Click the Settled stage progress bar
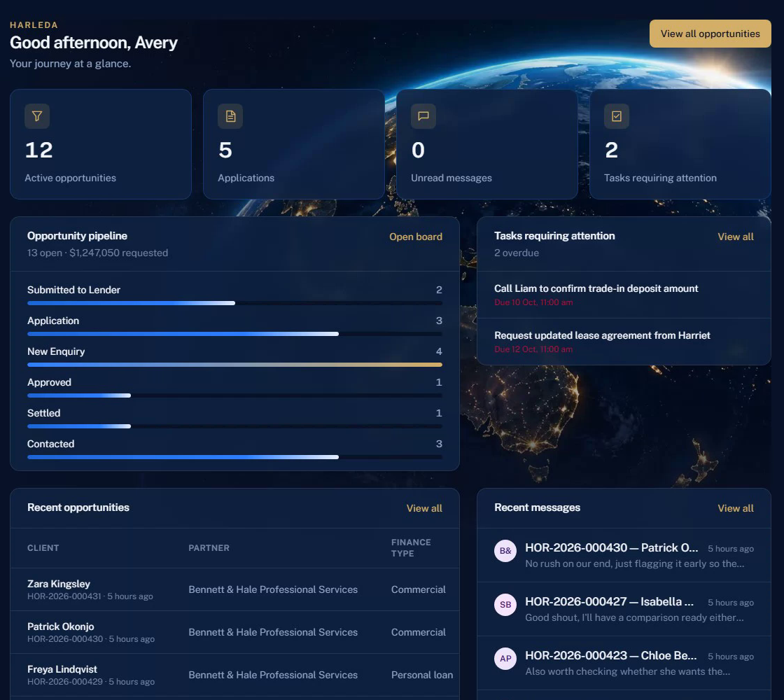This screenshot has height=700, width=784. pyautogui.click(x=234, y=426)
